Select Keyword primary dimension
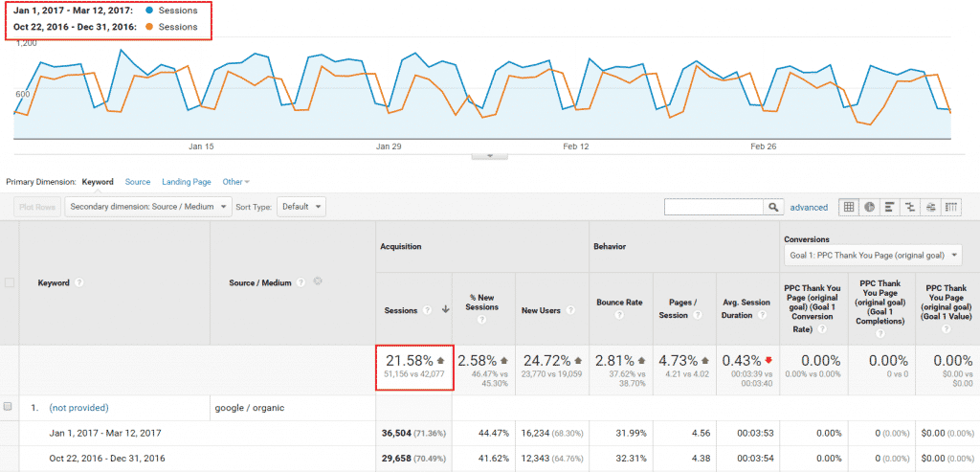Screen dimensions: 980x472 coord(98,182)
